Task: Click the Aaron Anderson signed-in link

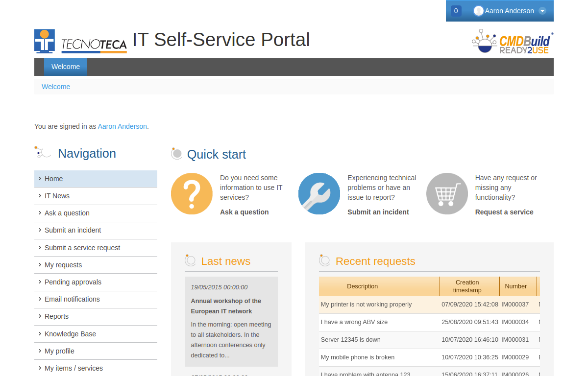Action: tap(122, 126)
